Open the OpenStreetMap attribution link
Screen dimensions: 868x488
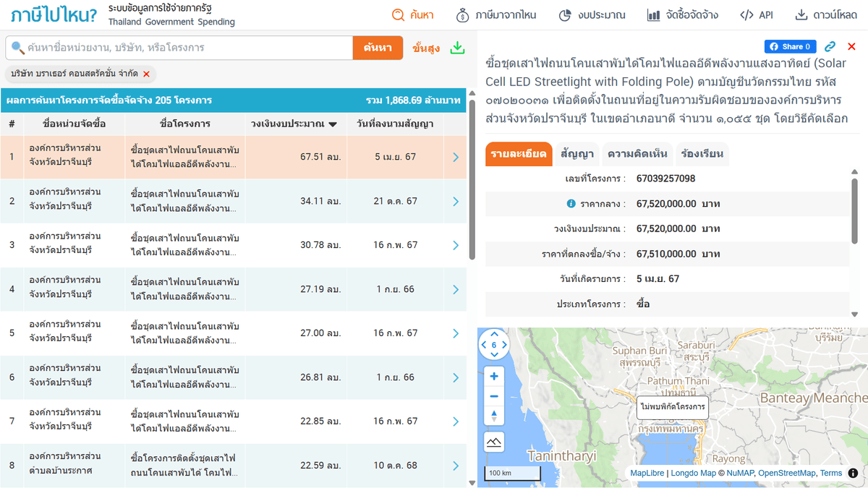coord(787,473)
